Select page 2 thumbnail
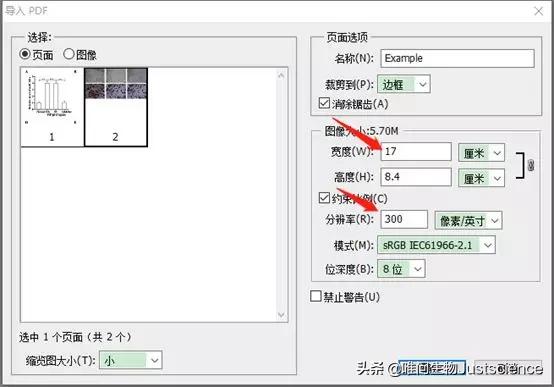 tap(116, 107)
